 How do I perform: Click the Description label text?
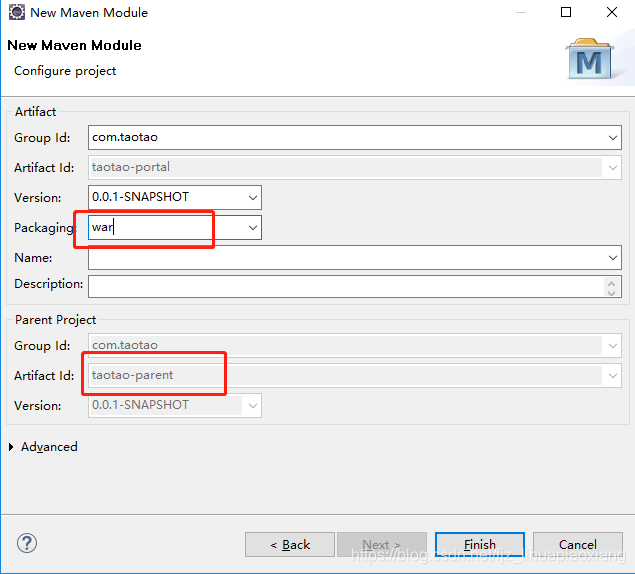pos(48,284)
